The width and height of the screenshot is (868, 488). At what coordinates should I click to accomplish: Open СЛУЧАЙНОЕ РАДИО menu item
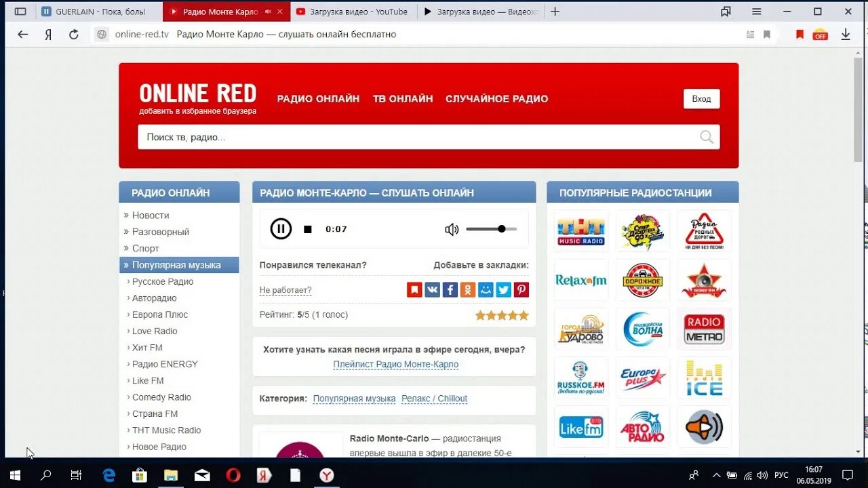click(x=496, y=99)
